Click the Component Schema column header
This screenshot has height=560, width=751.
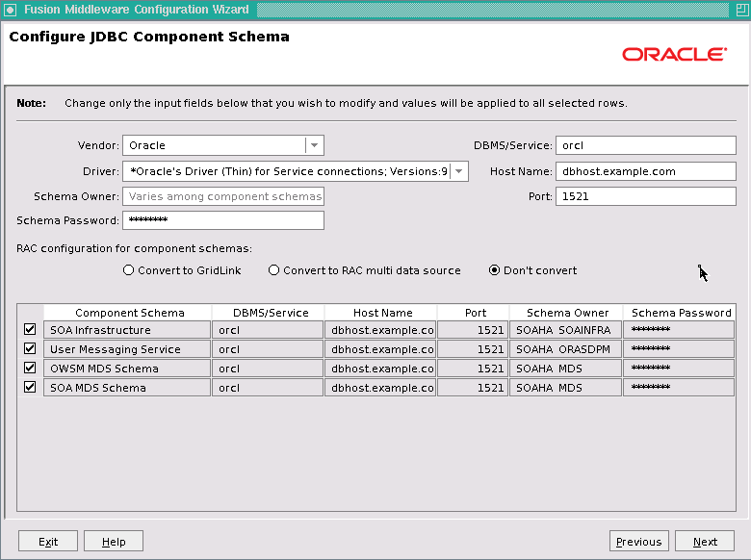point(128,313)
